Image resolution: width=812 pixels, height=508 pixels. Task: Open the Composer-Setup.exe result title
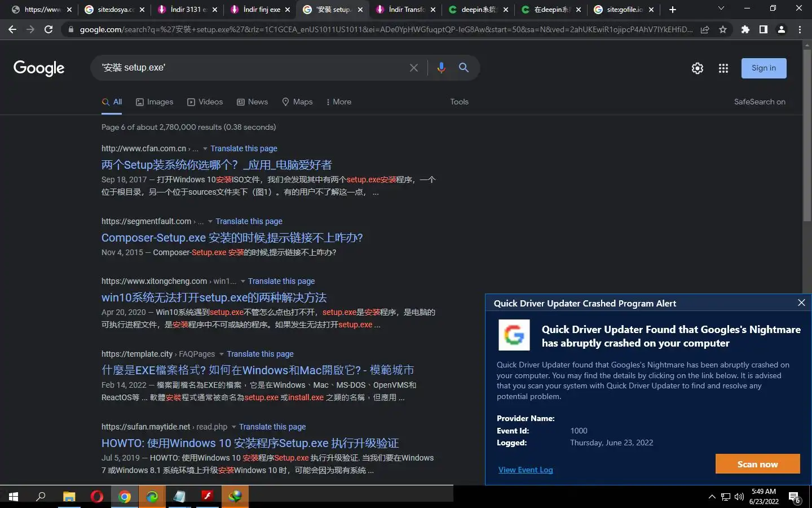pos(232,238)
